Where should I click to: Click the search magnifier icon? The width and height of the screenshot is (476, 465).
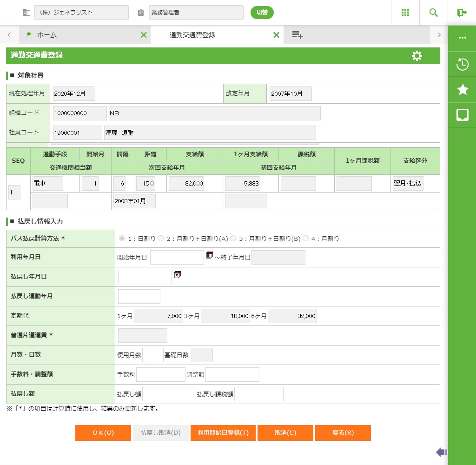(x=434, y=13)
